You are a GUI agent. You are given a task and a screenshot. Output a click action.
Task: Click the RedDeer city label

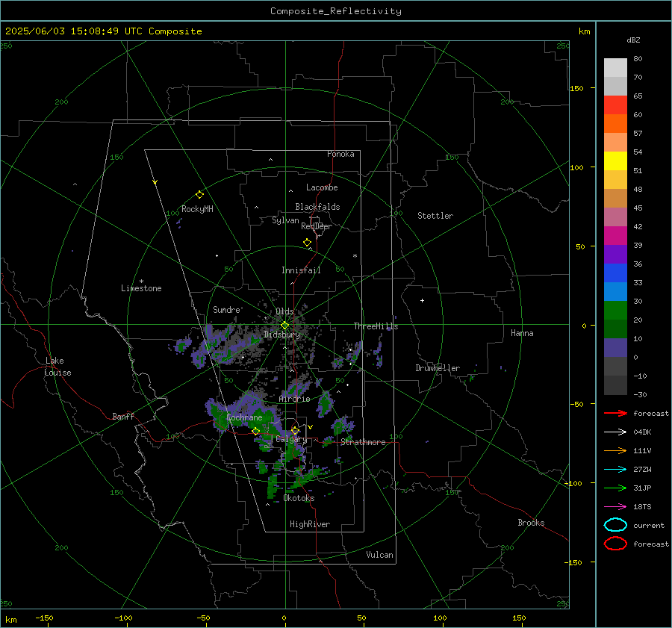pos(317,226)
